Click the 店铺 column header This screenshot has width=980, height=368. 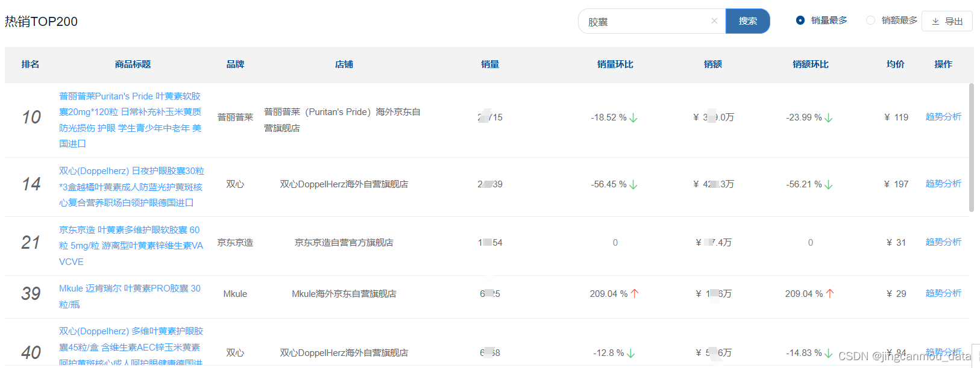click(344, 64)
